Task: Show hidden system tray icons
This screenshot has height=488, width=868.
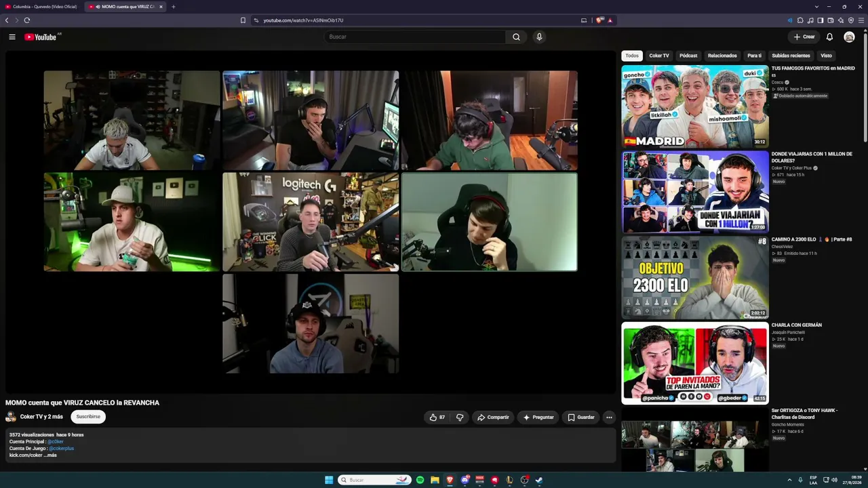Action: [x=789, y=480]
